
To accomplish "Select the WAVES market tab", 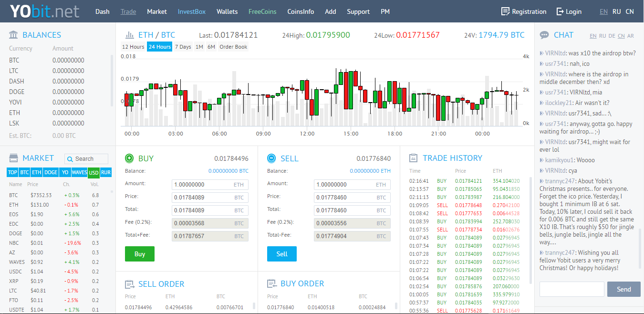I will pos(80,172).
